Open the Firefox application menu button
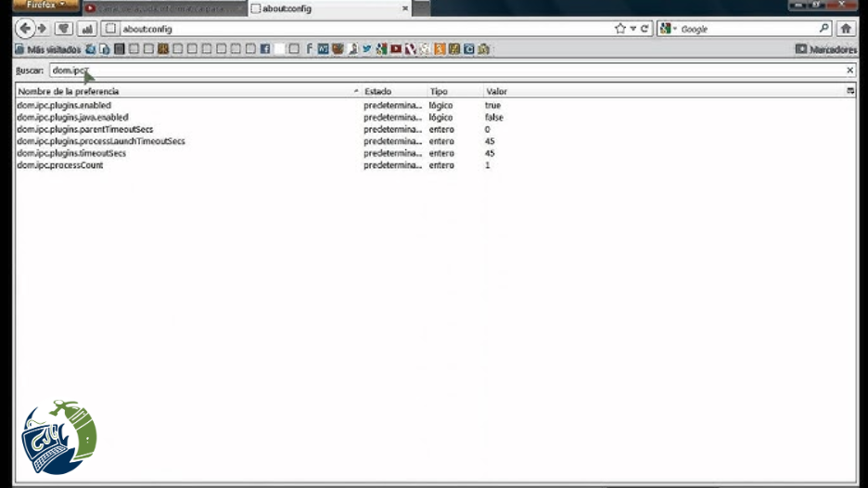 coord(46,6)
